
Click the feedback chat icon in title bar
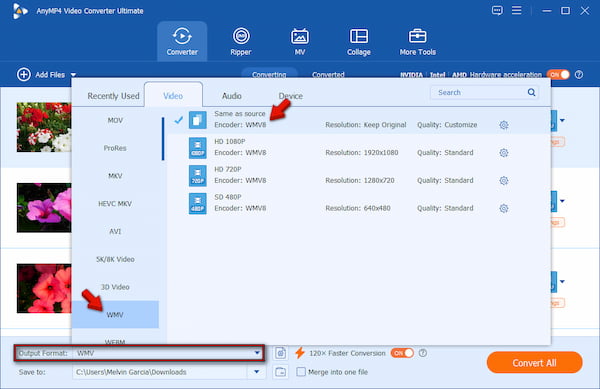tap(497, 10)
